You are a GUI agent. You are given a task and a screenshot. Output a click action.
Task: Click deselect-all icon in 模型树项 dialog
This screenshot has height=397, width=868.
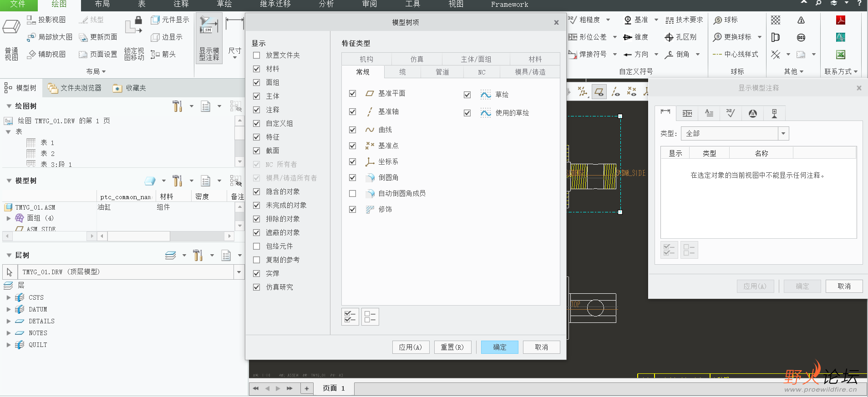tap(371, 317)
